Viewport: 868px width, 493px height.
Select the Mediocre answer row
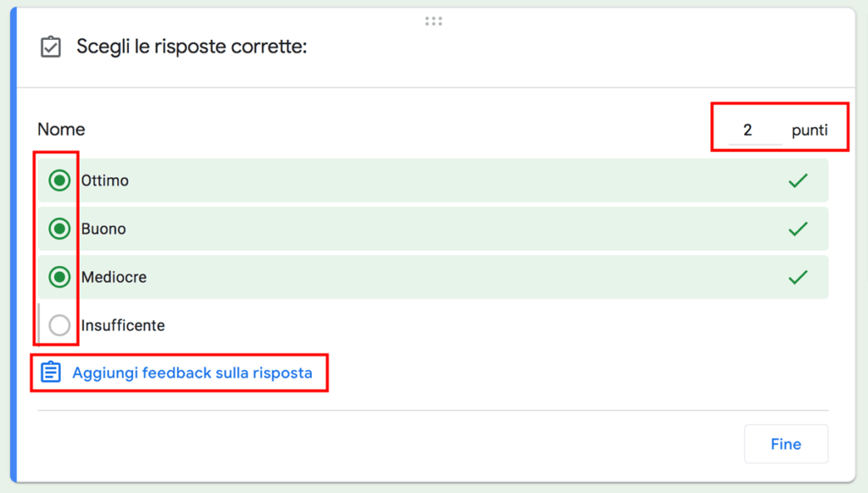pyautogui.click(x=424, y=276)
